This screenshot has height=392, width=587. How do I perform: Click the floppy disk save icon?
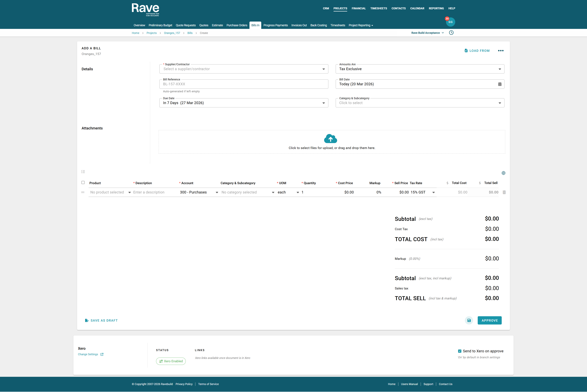pos(469,320)
